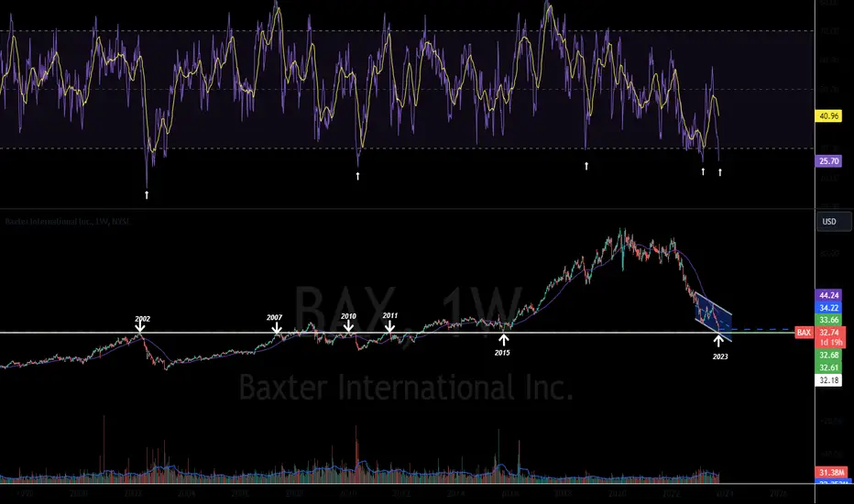
Task: Click the 2026 label on the time axis
Action: pyautogui.click(x=778, y=494)
